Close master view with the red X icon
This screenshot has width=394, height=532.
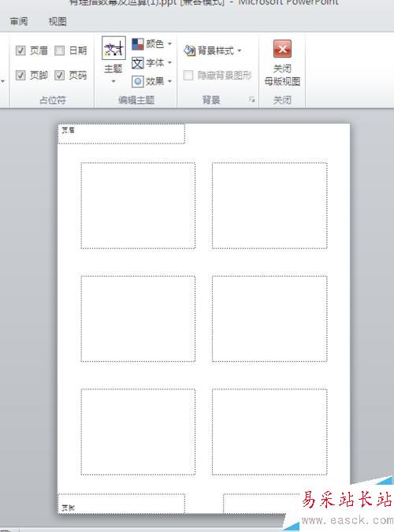click(282, 49)
